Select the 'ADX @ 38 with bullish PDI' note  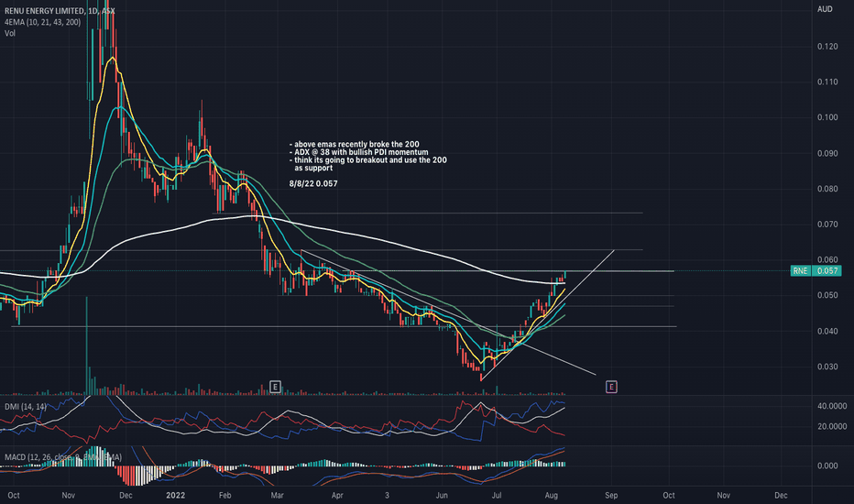(359, 152)
